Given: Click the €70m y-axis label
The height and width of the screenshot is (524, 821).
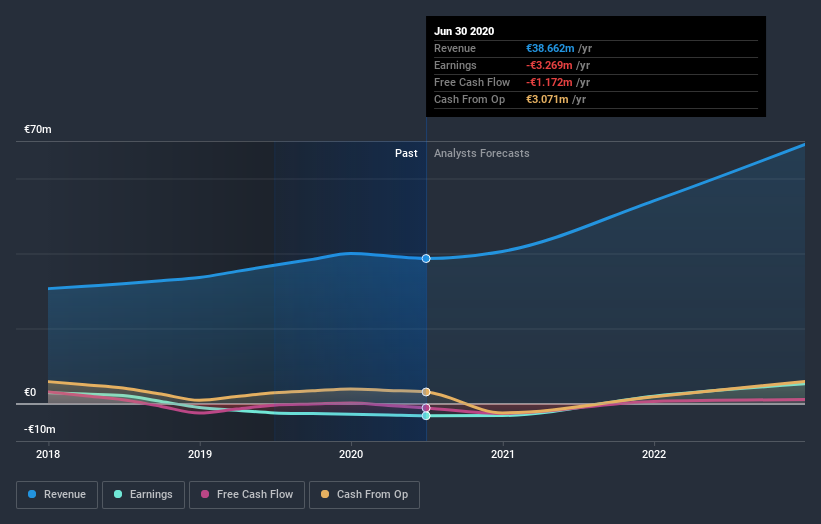Looking at the screenshot, I should [38, 129].
